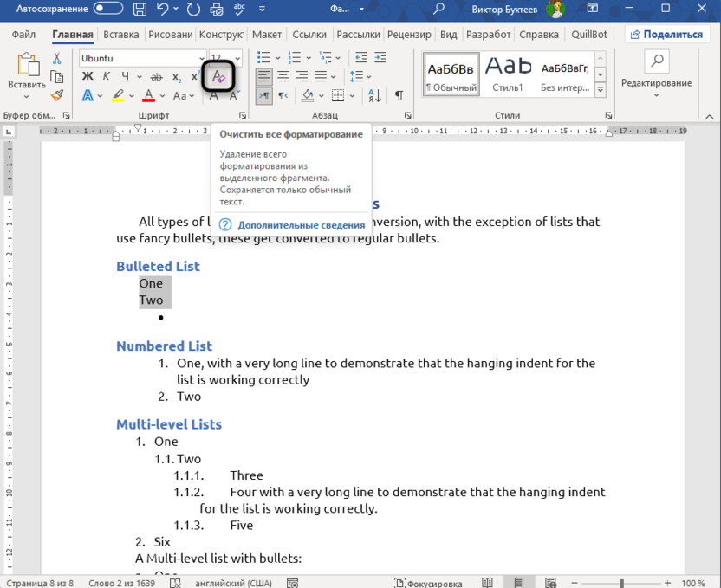Click the strikethrough text icon
This screenshot has width=721, height=588.
(157, 77)
